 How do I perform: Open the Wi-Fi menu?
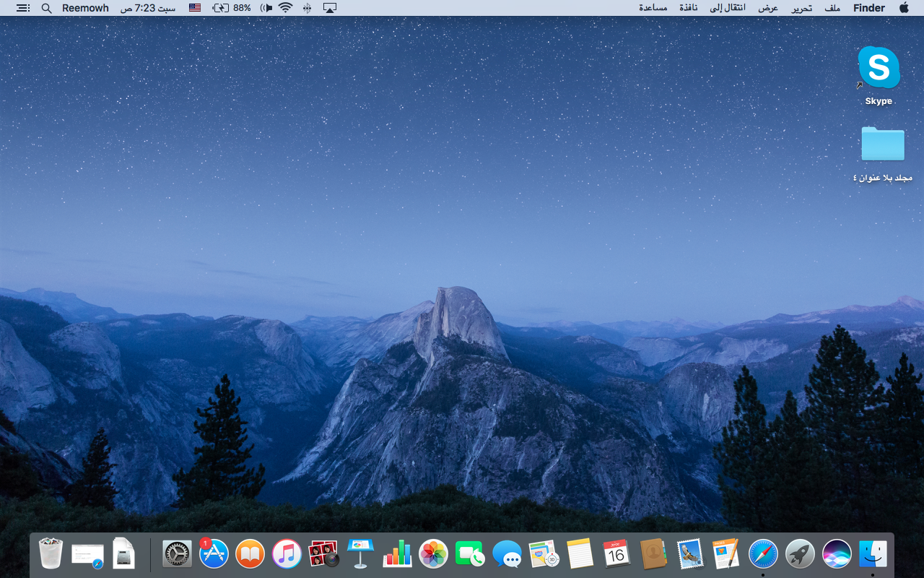point(286,8)
